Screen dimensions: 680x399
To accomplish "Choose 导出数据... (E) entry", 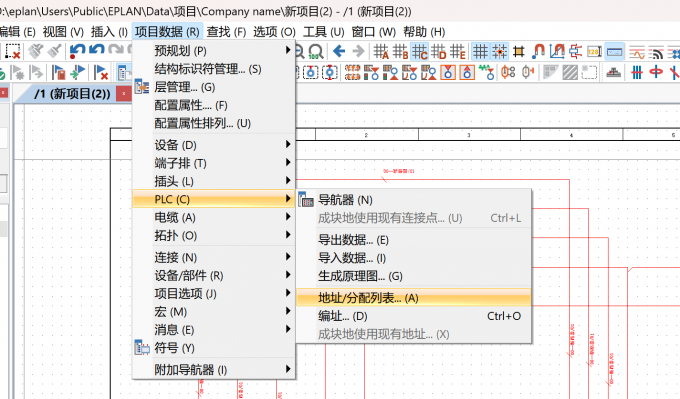I will coord(413,240).
